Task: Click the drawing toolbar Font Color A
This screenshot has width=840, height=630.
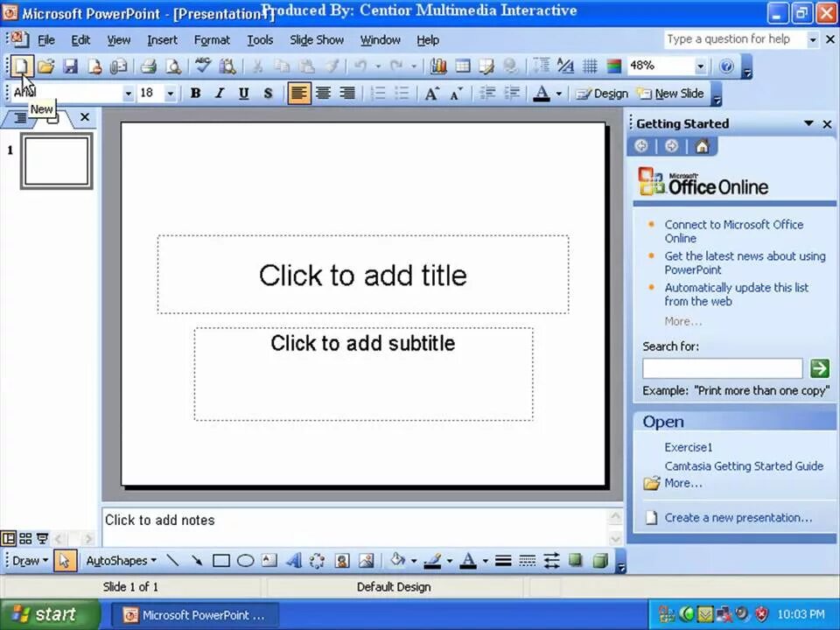Action: pyautogui.click(x=469, y=561)
